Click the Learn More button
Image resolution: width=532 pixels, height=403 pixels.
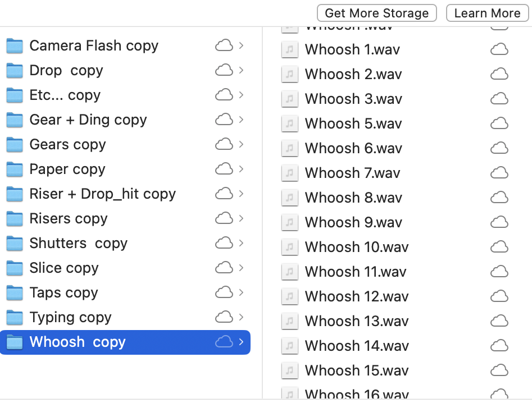tap(487, 13)
